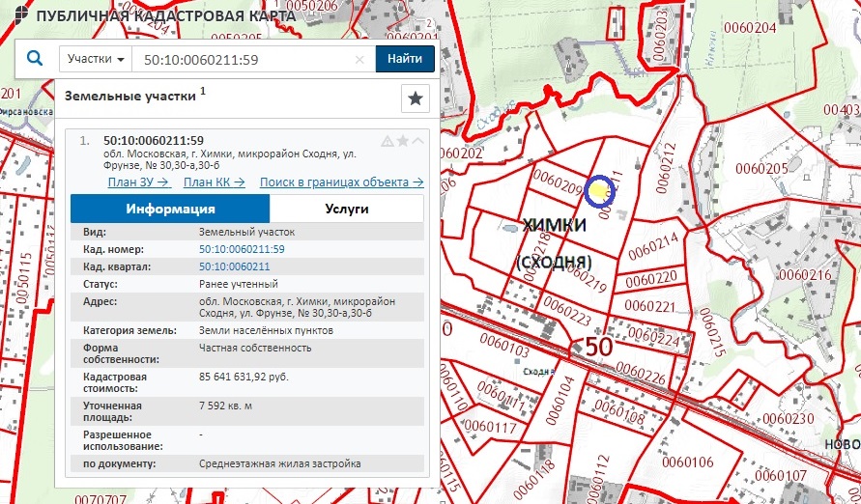The image size is (861, 504).
Task: Open the Участки search type dropdown
Action: click(x=97, y=59)
